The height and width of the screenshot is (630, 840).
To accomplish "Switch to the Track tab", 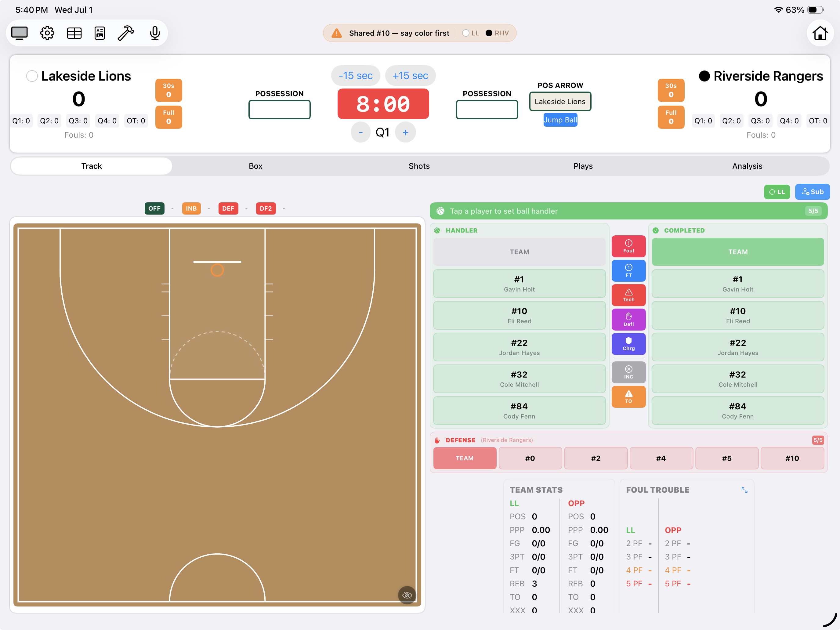I will tap(92, 166).
